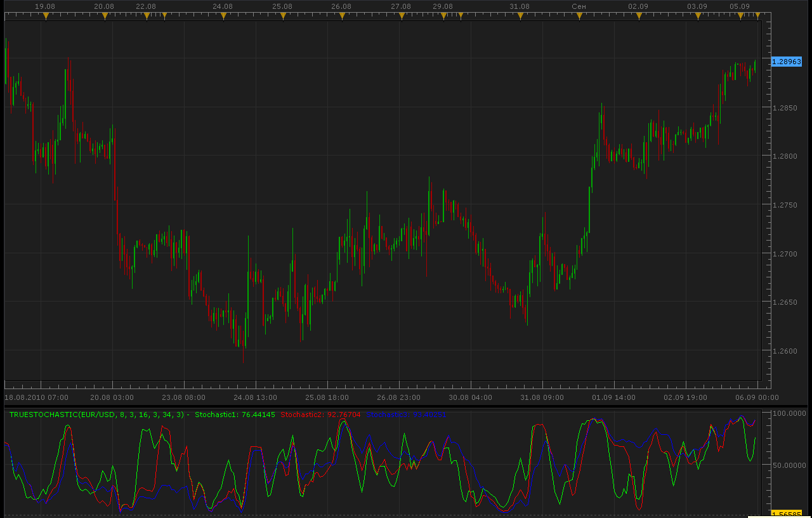Click the 100.0000 stochastic scale label

pyautogui.click(x=789, y=413)
